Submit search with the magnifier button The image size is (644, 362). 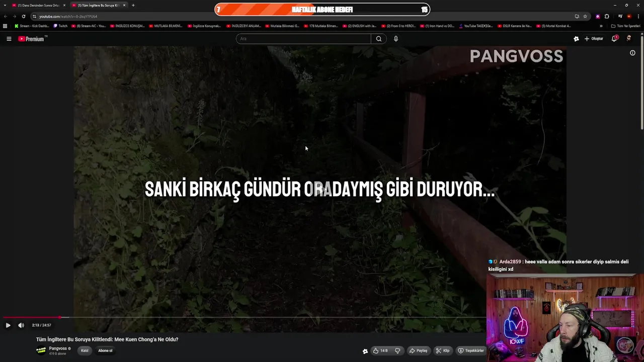tap(379, 39)
